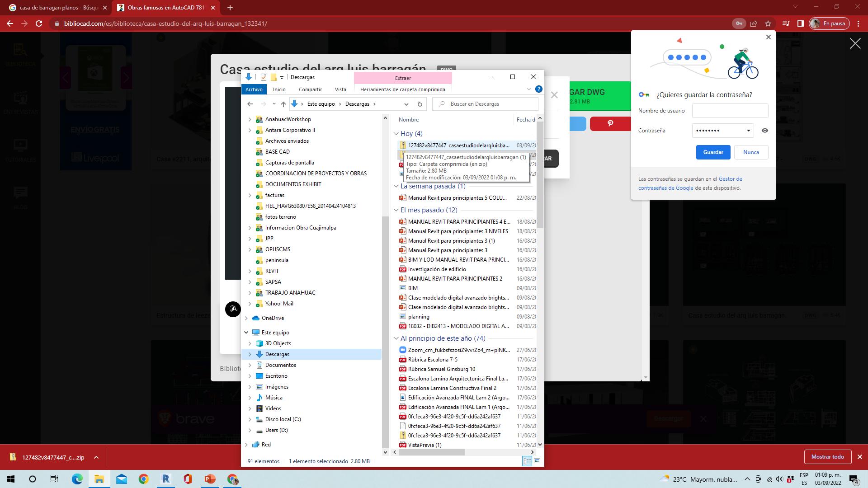Open the Vista ribbon tab

coord(340,89)
